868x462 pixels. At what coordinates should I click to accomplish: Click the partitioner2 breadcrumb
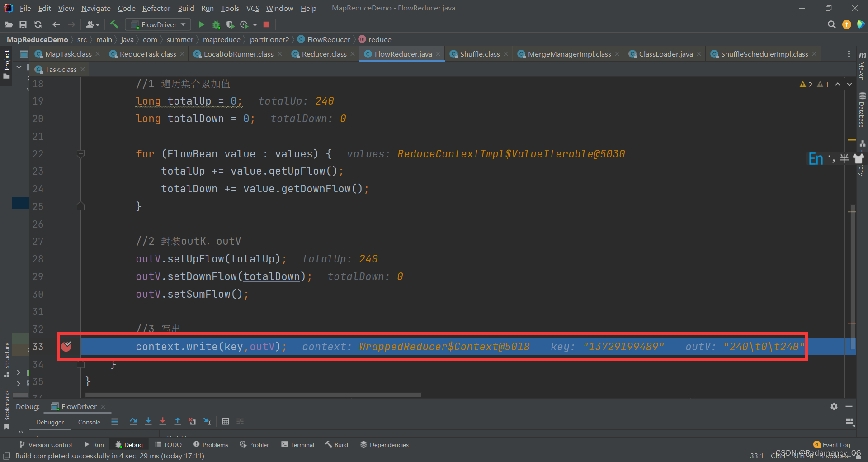tap(269, 39)
